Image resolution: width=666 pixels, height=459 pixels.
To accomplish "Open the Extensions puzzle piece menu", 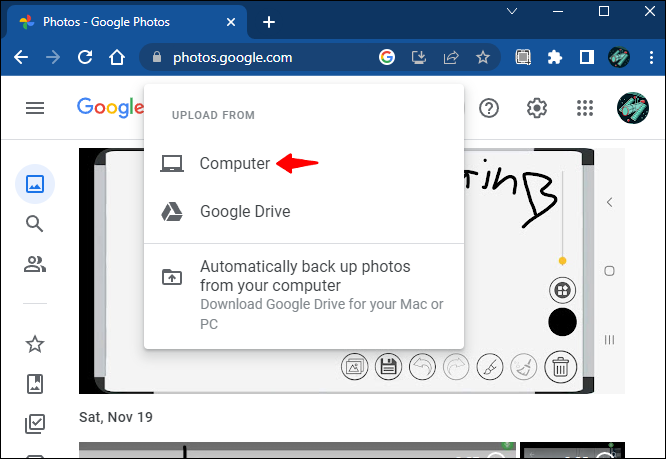I will pos(555,57).
